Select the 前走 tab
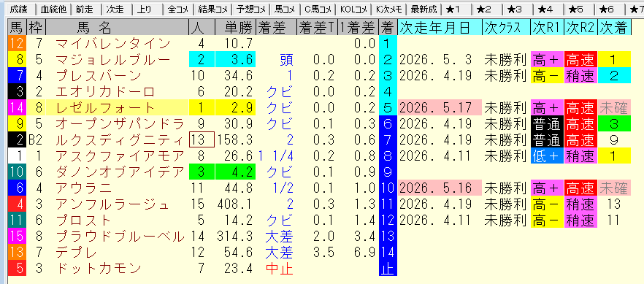This screenshot has height=284, width=644. [x=85, y=9]
